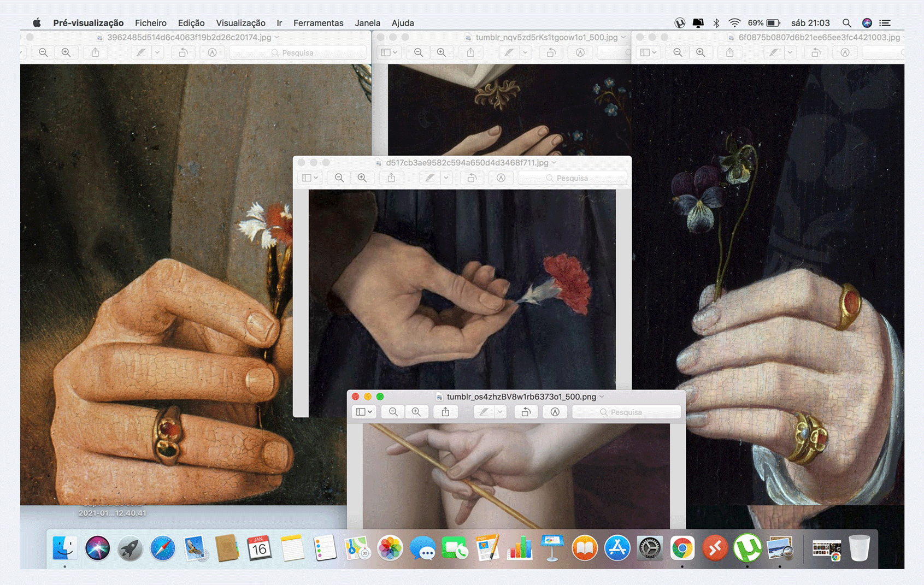
Task: Open the Janela menu
Action: pos(367,23)
